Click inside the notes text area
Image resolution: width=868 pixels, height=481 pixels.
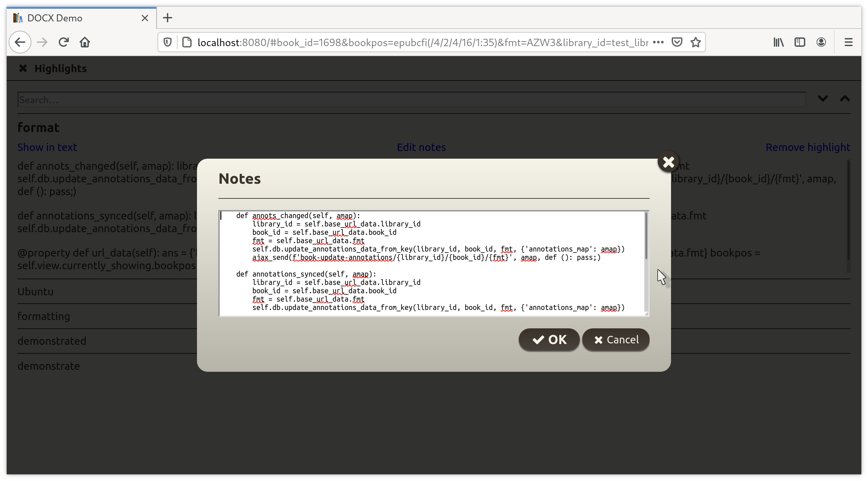pos(431,264)
